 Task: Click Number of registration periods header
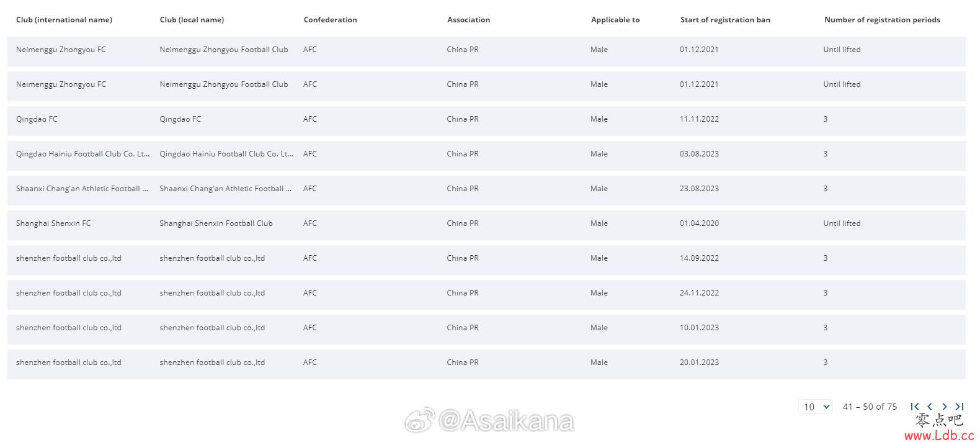click(882, 20)
